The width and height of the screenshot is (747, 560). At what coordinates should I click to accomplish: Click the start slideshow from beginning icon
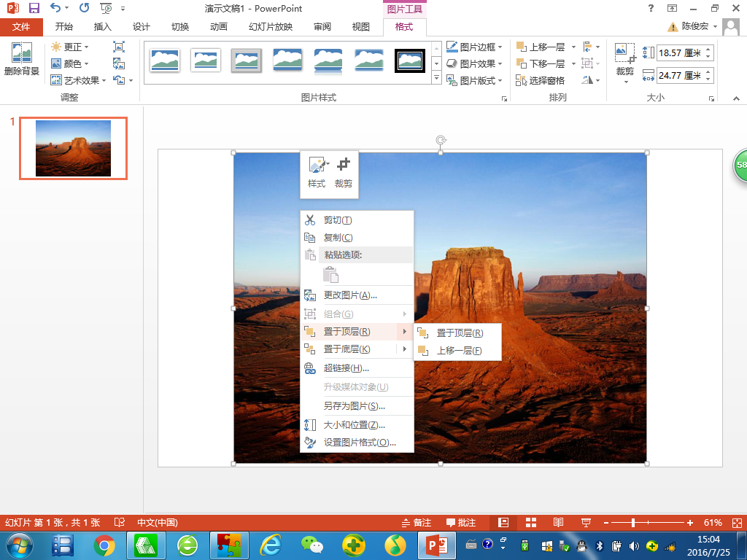tap(106, 8)
